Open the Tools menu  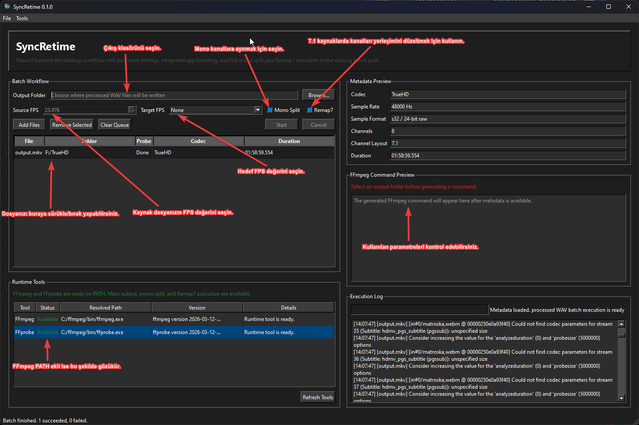pos(22,18)
